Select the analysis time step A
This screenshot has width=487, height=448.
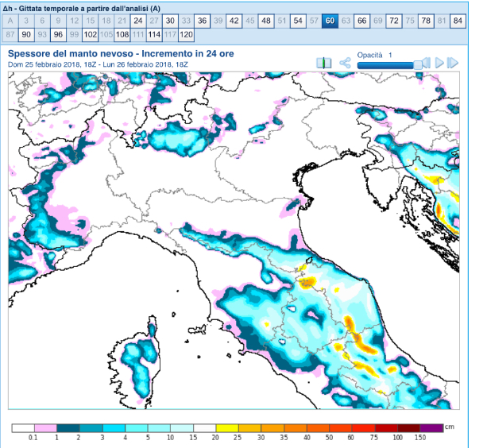point(11,21)
